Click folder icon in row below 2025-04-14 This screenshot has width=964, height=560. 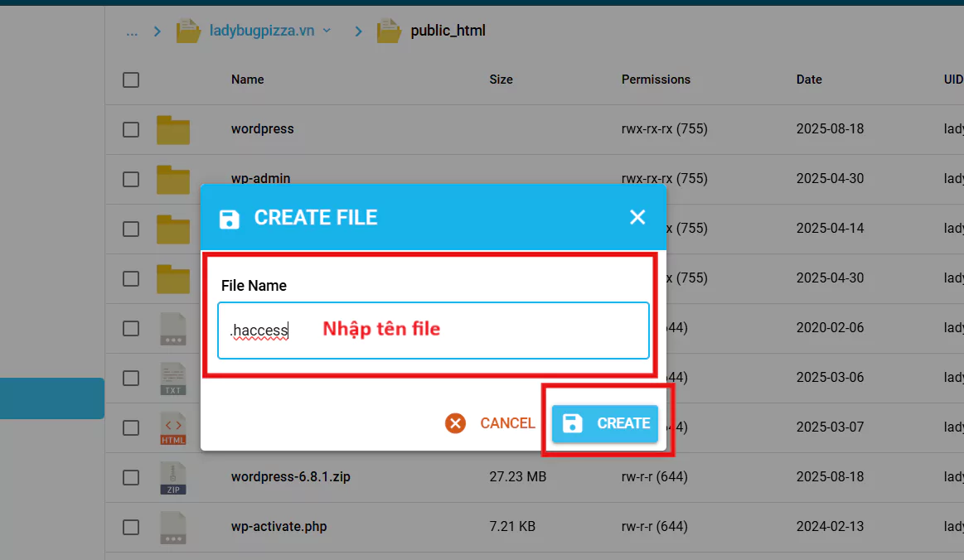tap(172, 279)
